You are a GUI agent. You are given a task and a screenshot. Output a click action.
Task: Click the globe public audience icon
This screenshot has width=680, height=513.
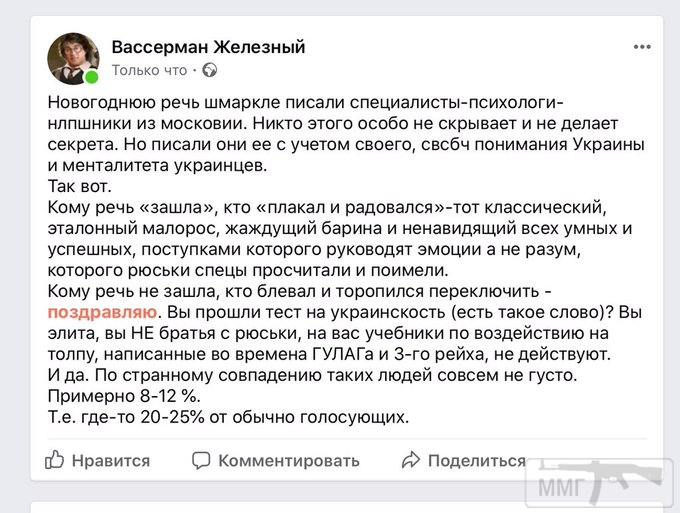coord(210,70)
